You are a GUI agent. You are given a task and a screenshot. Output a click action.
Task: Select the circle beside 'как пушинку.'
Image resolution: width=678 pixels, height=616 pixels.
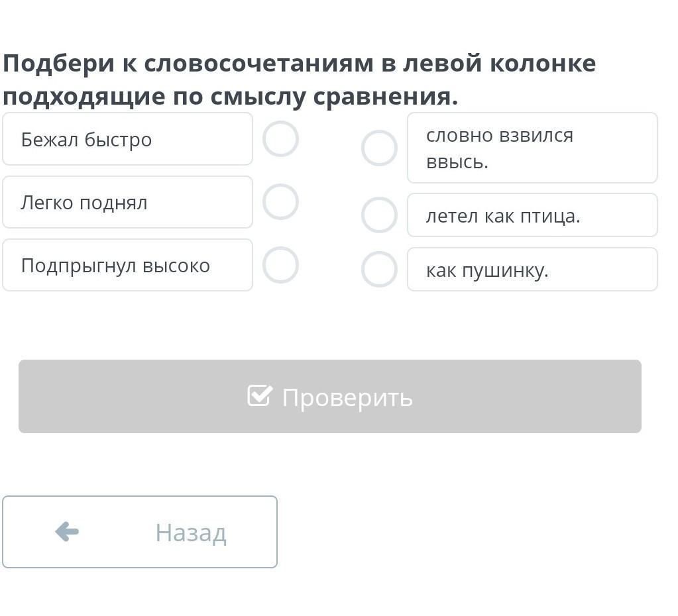[379, 269]
